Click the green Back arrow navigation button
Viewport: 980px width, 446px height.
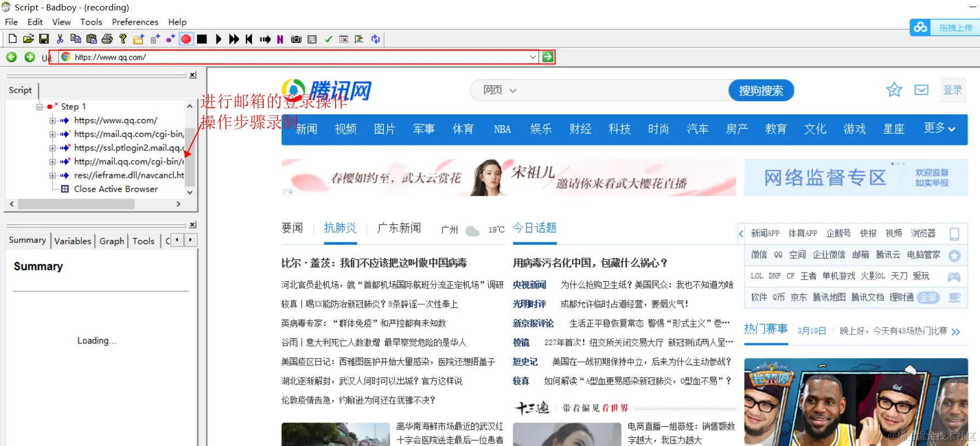pos(12,57)
